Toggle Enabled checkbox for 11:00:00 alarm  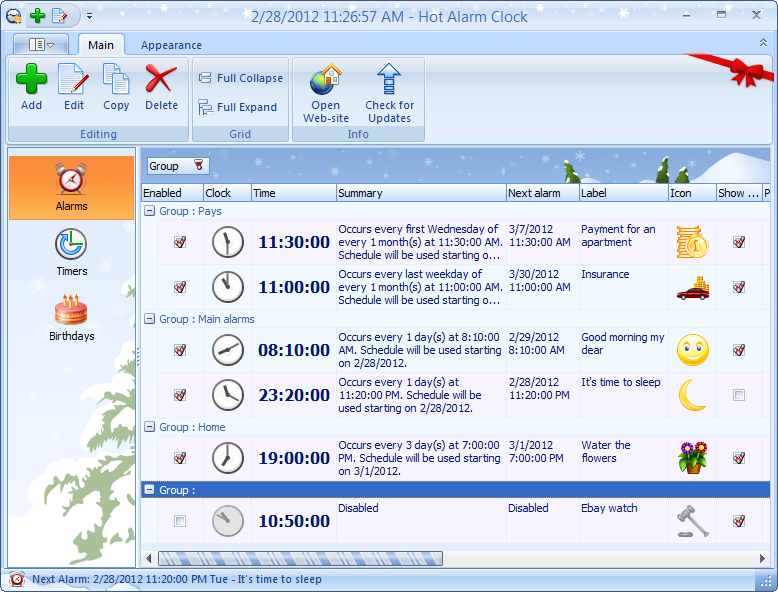tap(180, 287)
